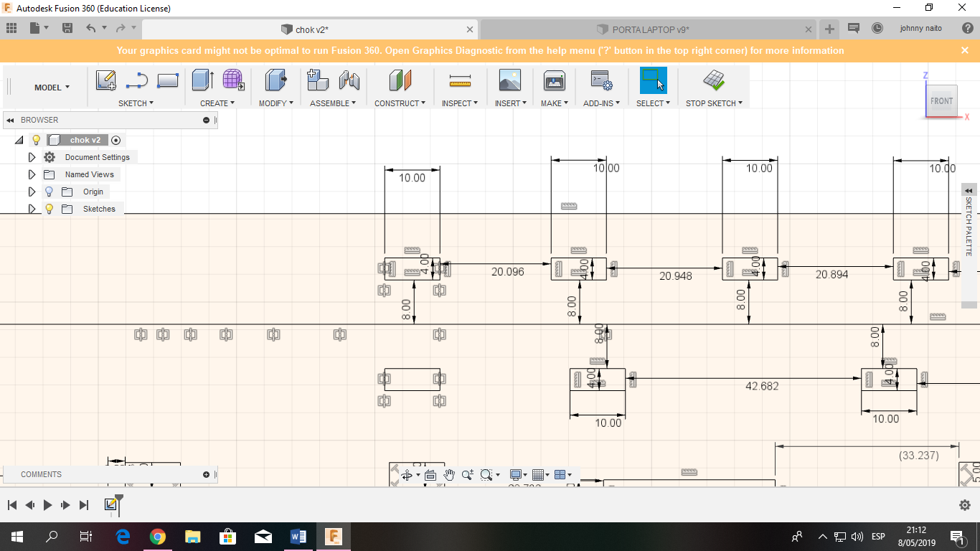Image resolution: width=980 pixels, height=551 pixels.
Task: Click the 3D Print make icon
Action: coord(555,80)
